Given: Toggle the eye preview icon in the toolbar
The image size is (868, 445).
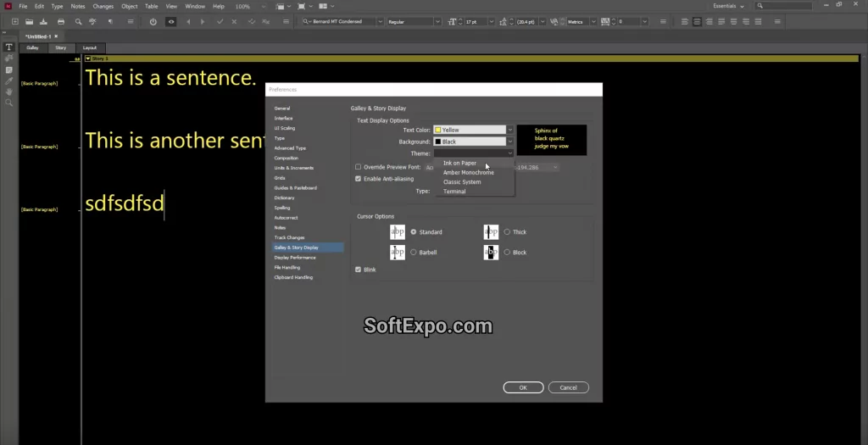Looking at the screenshot, I should (x=170, y=21).
